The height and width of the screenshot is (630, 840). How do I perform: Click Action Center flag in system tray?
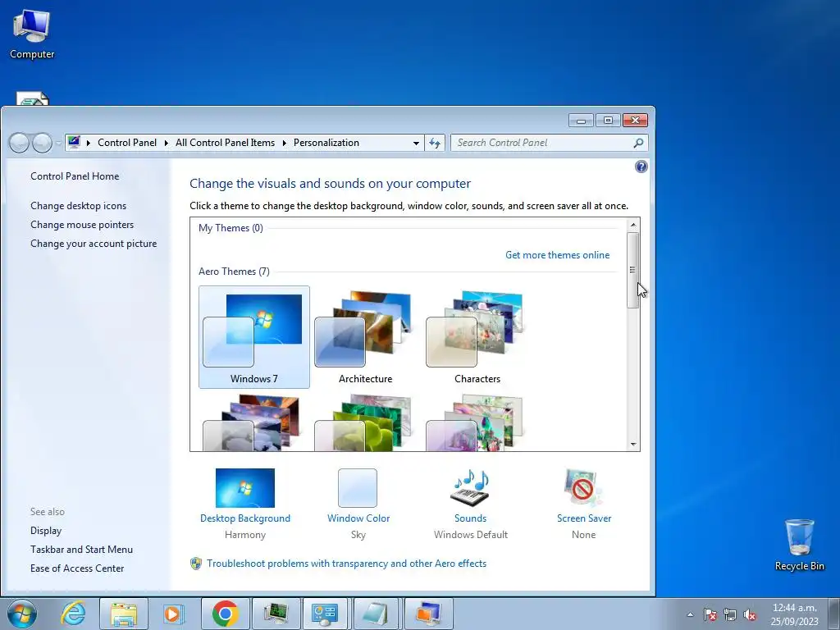(710, 614)
